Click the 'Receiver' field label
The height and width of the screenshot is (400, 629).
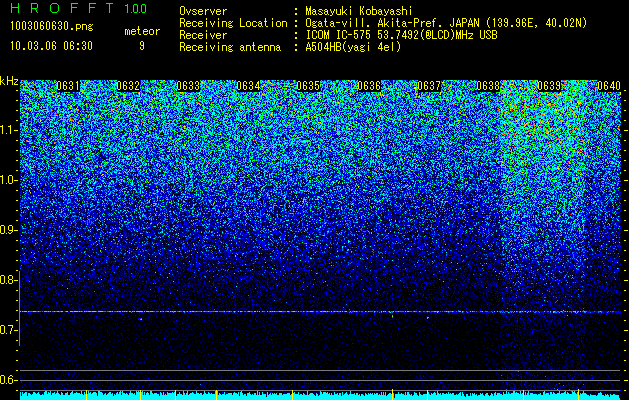(203, 35)
